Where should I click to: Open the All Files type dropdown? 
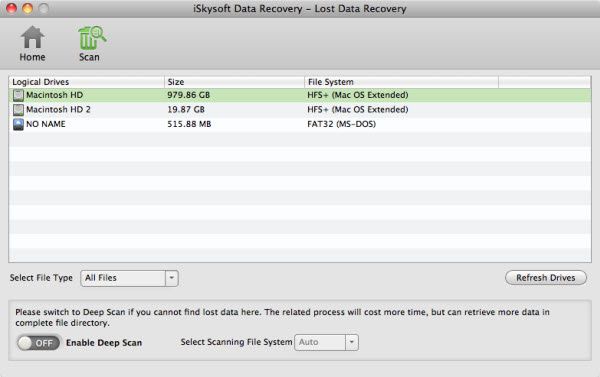tap(129, 278)
